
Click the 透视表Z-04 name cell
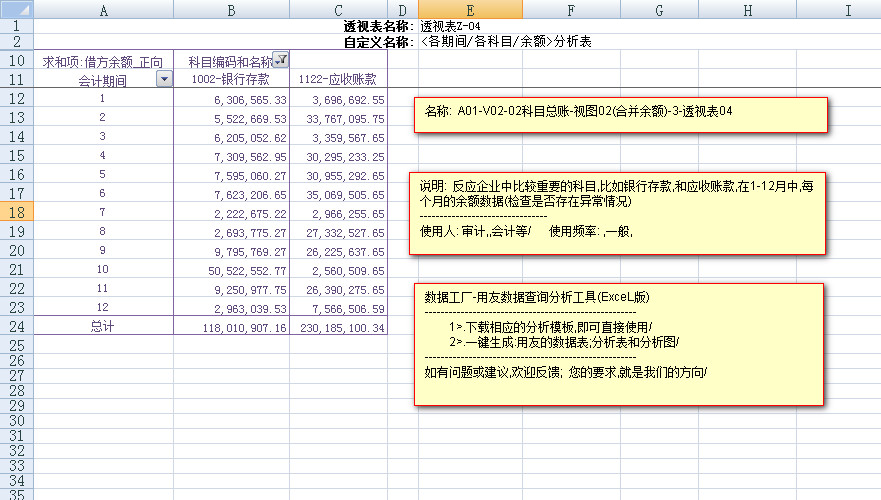pyautogui.click(x=458, y=26)
